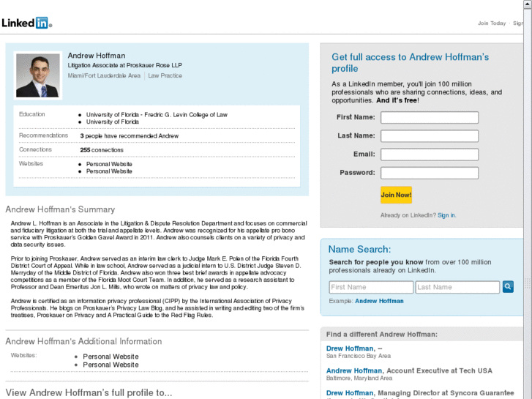Click 3 people have recommended Andrew
This screenshot has width=532, height=399.
(130, 136)
